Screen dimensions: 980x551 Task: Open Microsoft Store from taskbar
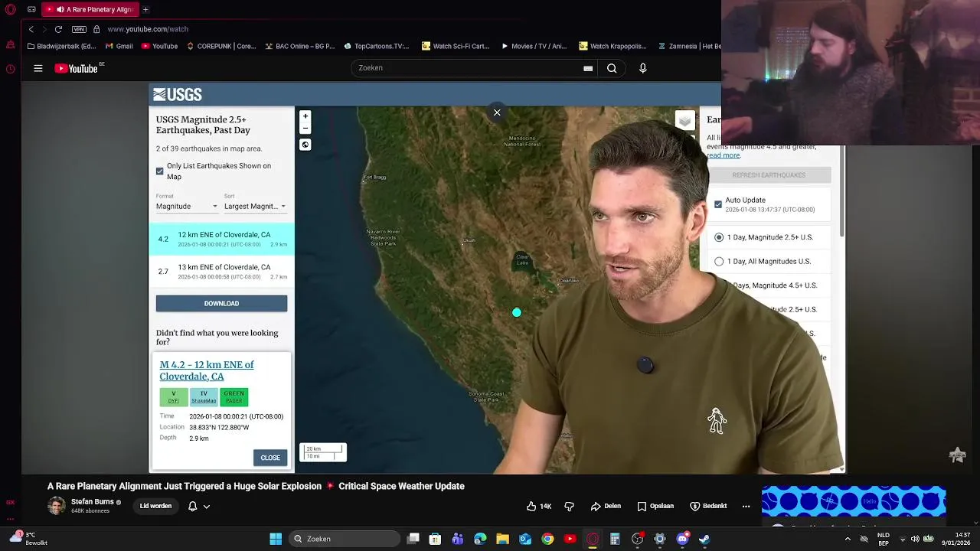pyautogui.click(x=435, y=539)
